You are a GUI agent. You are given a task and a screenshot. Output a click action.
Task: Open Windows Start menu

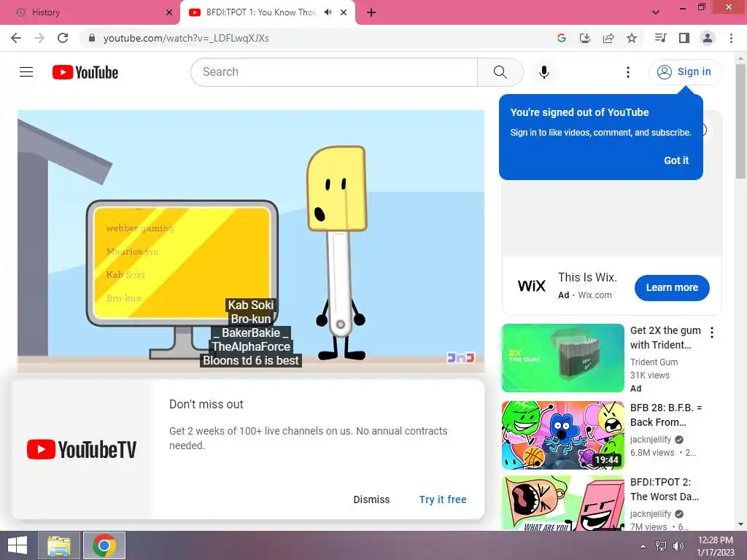pyautogui.click(x=18, y=545)
